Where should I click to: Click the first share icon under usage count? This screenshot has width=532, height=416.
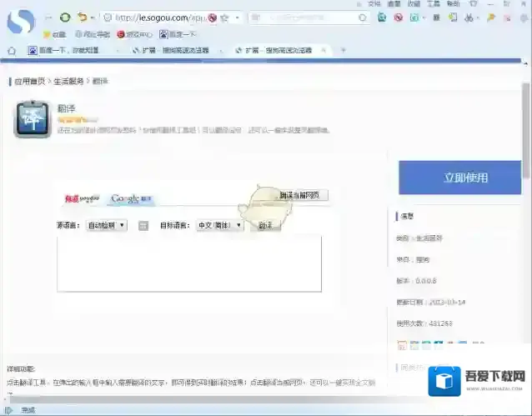402,345
